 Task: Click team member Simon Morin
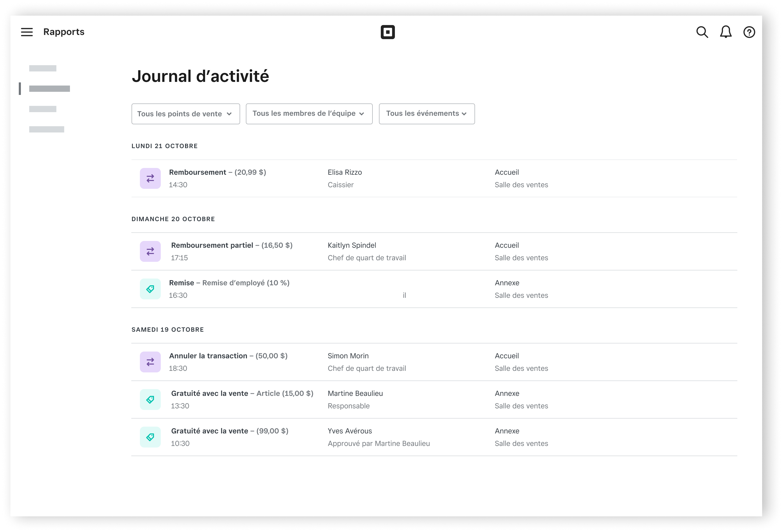pos(348,356)
